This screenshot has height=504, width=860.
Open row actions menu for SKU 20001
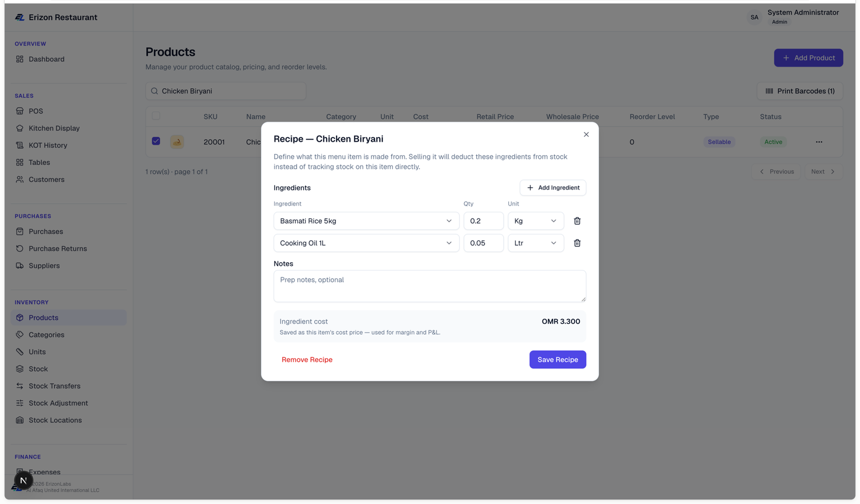pos(819,142)
